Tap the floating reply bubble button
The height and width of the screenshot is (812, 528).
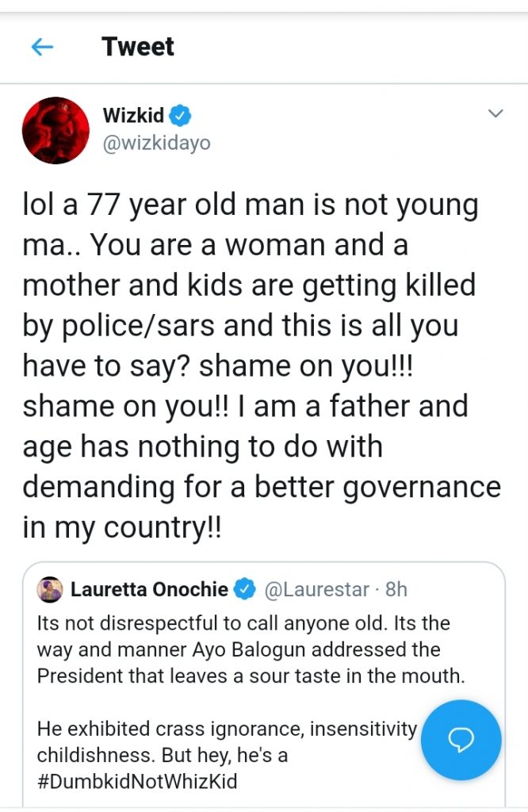(x=461, y=739)
